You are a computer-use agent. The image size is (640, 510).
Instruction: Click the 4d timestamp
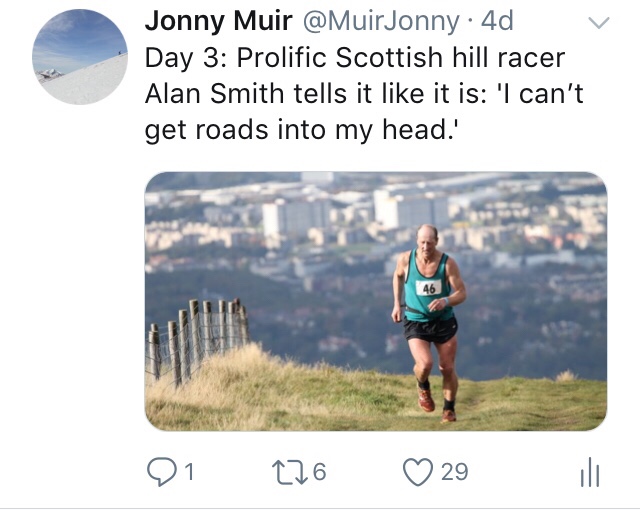(497, 20)
